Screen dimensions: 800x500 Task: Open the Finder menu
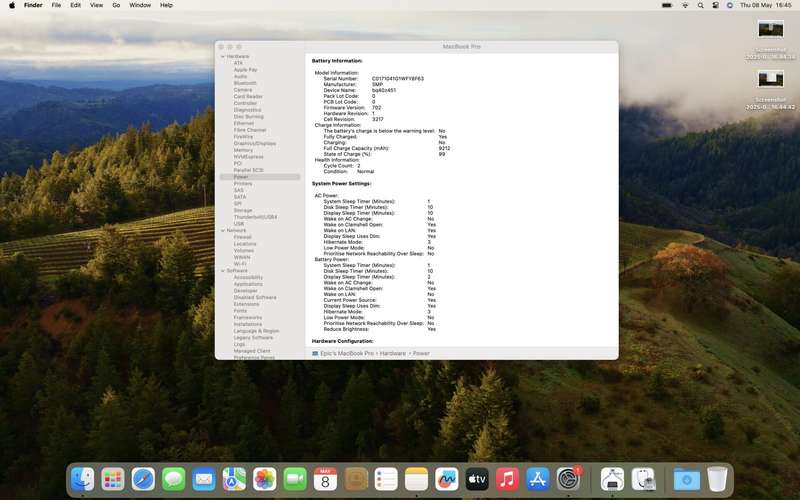coord(33,5)
